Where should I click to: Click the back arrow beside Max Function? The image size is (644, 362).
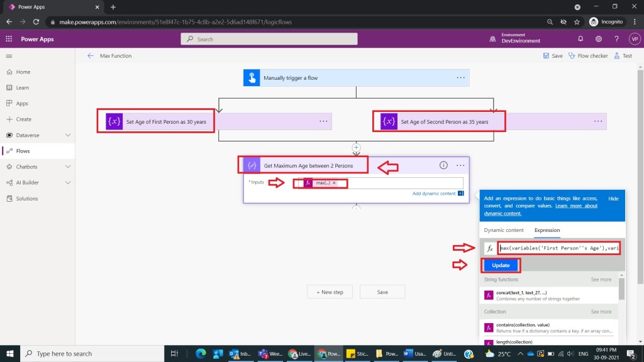pos(91,56)
